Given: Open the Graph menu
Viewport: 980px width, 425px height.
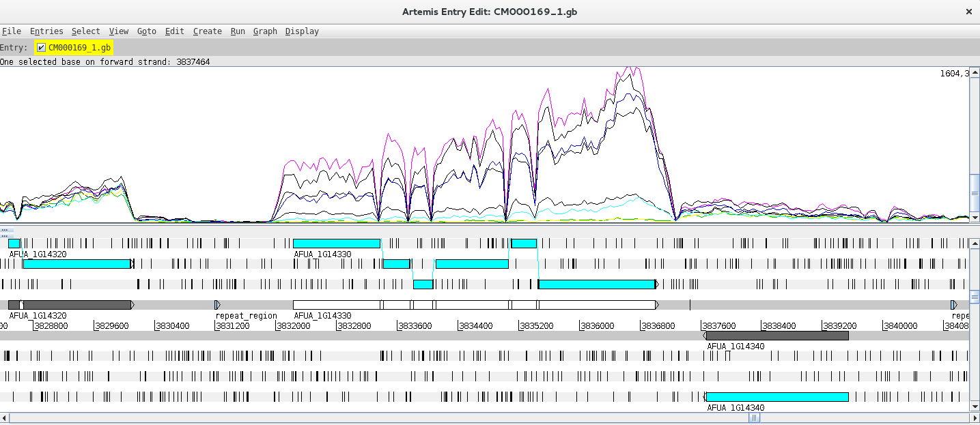Looking at the screenshot, I should point(265,31).
